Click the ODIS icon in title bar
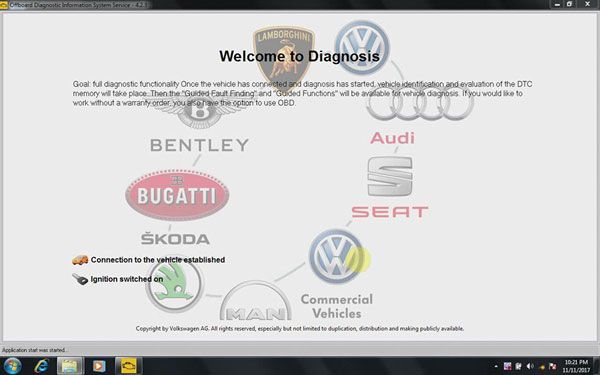Screen dimensions: 600x375 click(4, 5)
